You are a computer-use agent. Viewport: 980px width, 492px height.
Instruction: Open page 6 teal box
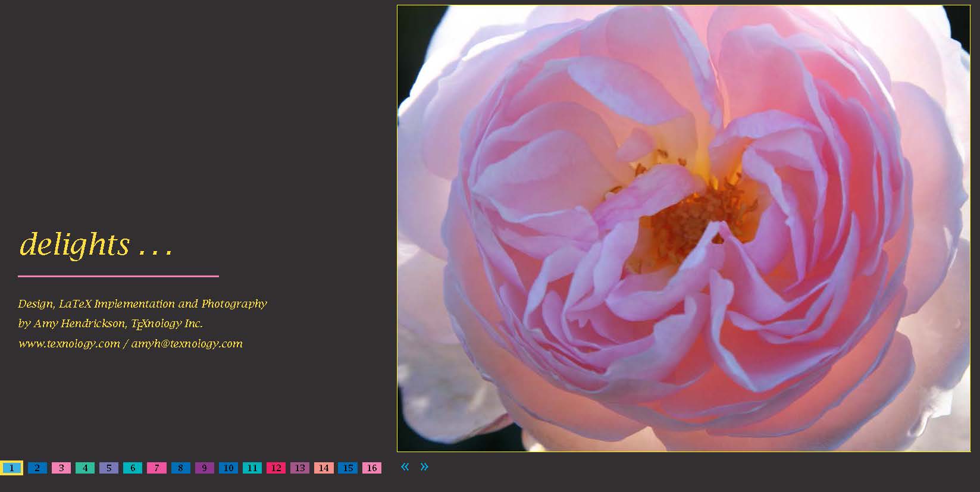pyautogui.click(x=133, y=468)
